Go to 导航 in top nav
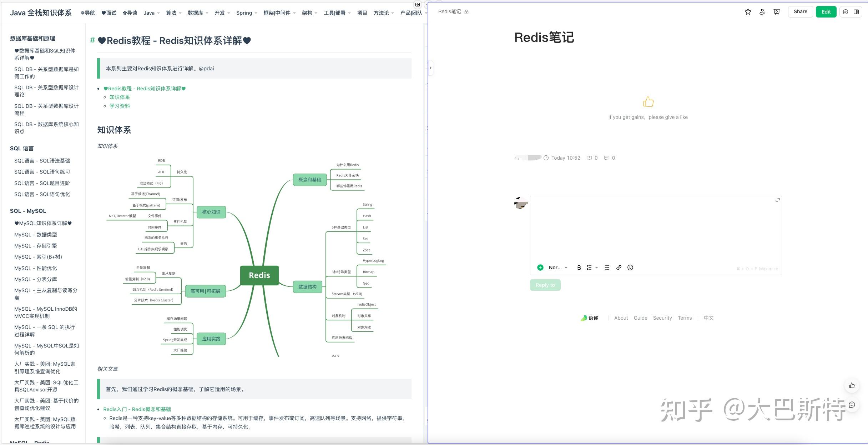Screen dimensions: 868x445 [x=88, y=13]
